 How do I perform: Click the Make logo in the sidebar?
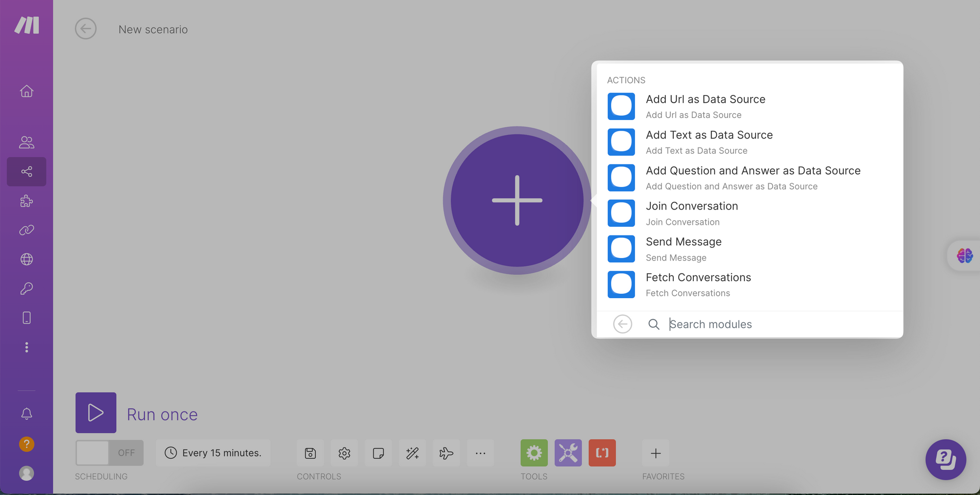click(x=27, y=25)
